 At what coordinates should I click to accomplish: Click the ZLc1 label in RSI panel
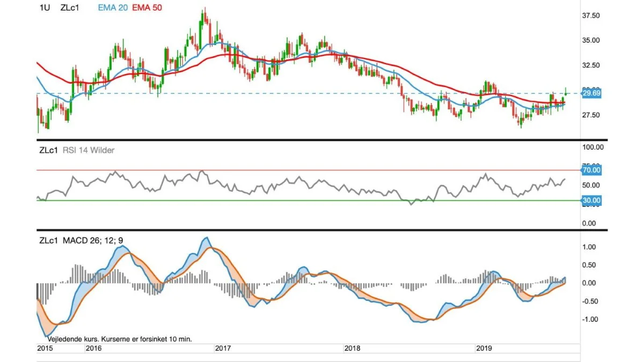point(48,150)
